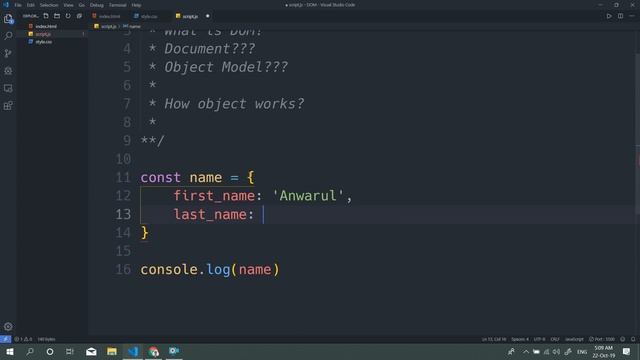Screen dimensions: 640x360
Task: Open Windows taskbar search
Action: (x=30, y=351)
